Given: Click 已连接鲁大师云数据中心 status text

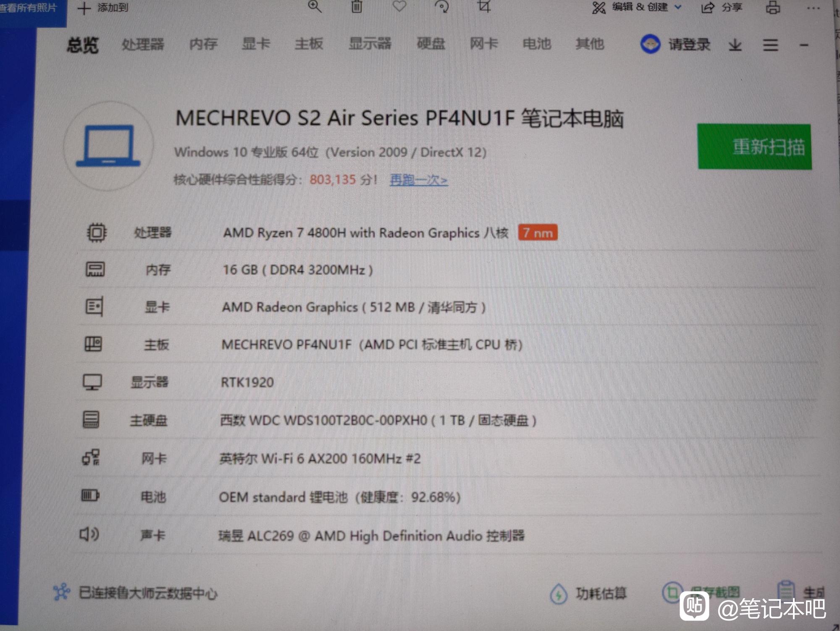Looking at the screenshot, I should pos(148,593).
